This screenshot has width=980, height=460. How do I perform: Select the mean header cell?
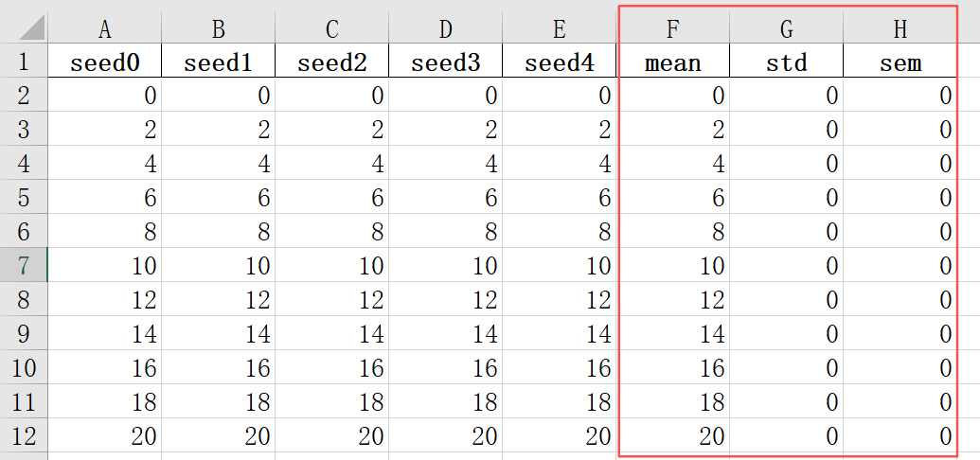coord(672,62)
